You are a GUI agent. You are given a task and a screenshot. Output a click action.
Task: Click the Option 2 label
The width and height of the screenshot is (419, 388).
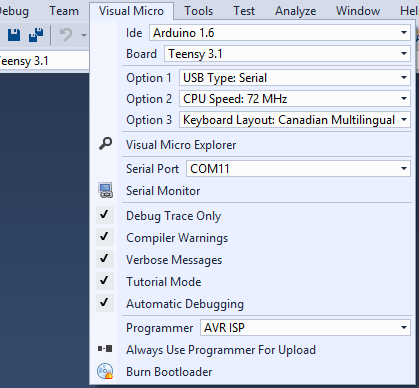tap(149, 99)
